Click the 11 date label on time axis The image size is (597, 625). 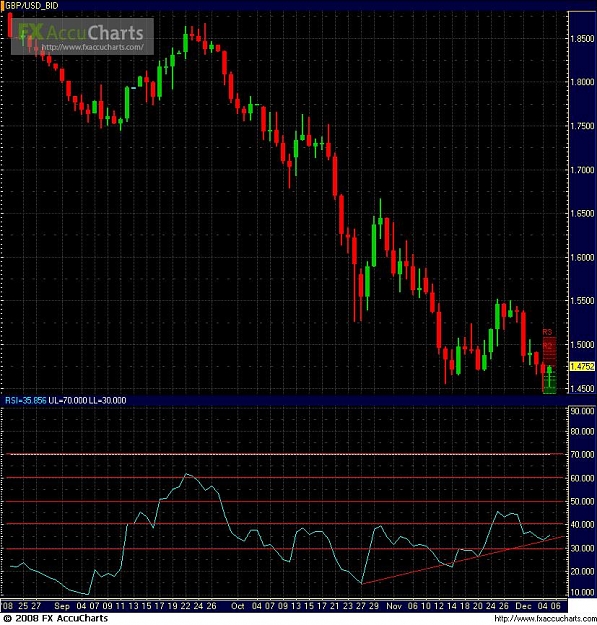coord(120,606)
